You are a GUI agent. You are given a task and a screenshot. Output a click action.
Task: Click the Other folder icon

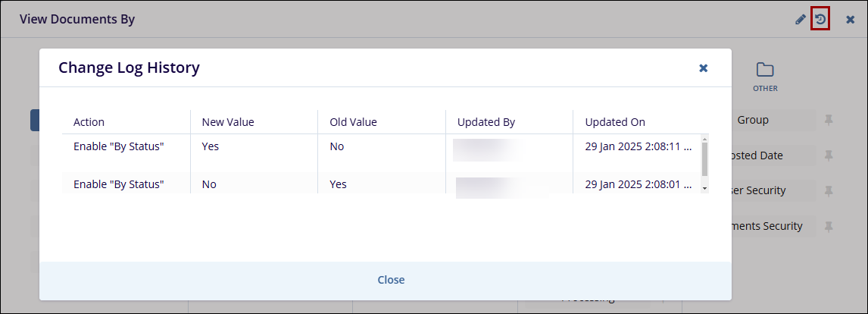tap(765, 71)
